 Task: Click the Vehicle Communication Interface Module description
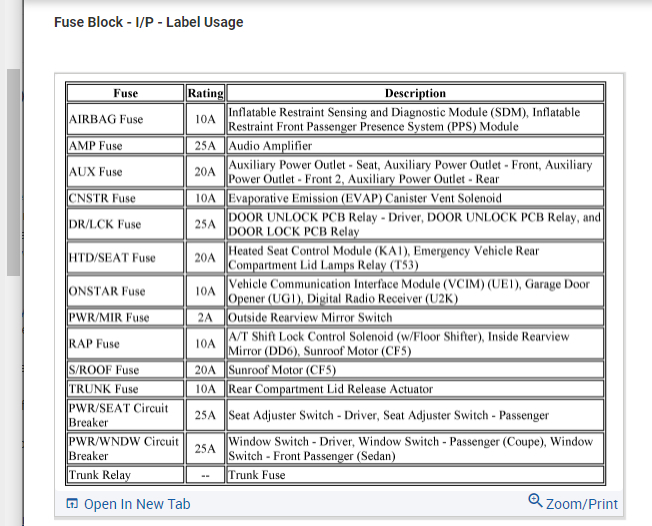[415, 291]
